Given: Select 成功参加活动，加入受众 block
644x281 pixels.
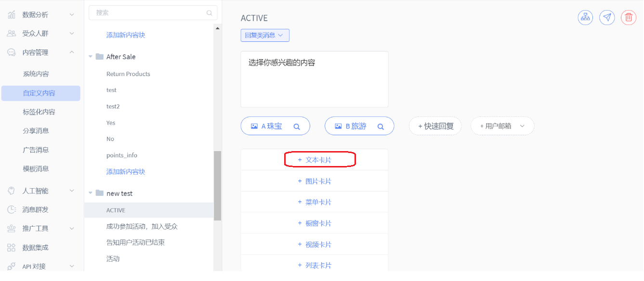Looking at the screenshot, I should pos(142,227).
